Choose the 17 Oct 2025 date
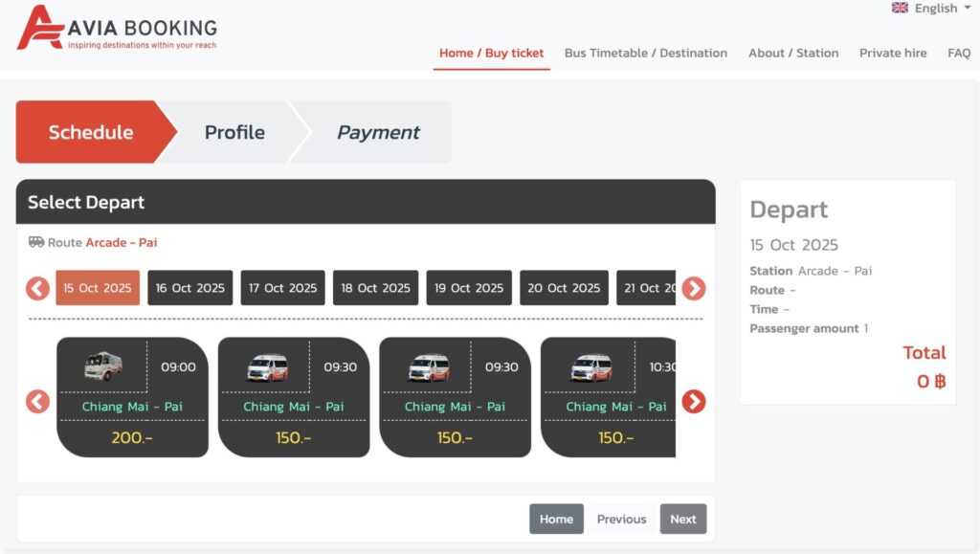 click(282, 288)
